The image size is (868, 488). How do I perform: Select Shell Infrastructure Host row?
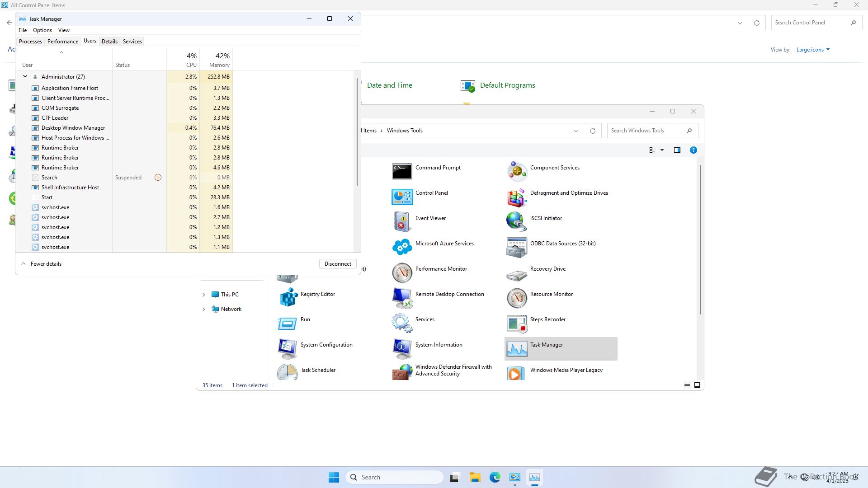click(x=124, y=188)
